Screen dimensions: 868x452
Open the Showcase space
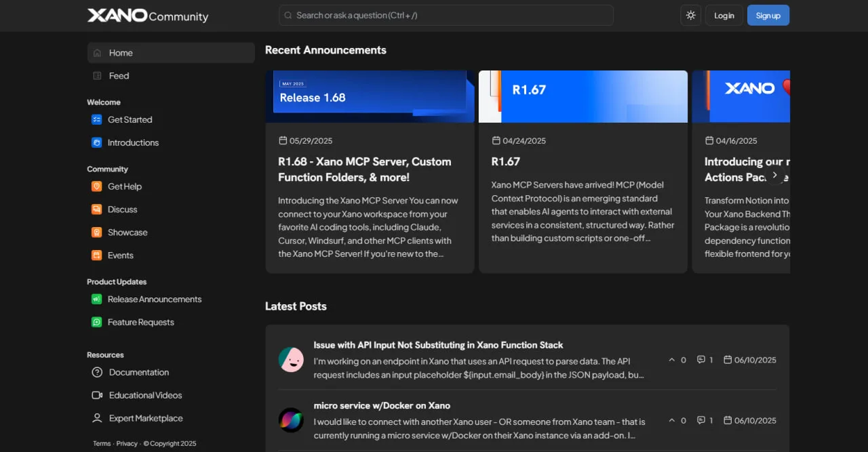[x=127, y=232]
